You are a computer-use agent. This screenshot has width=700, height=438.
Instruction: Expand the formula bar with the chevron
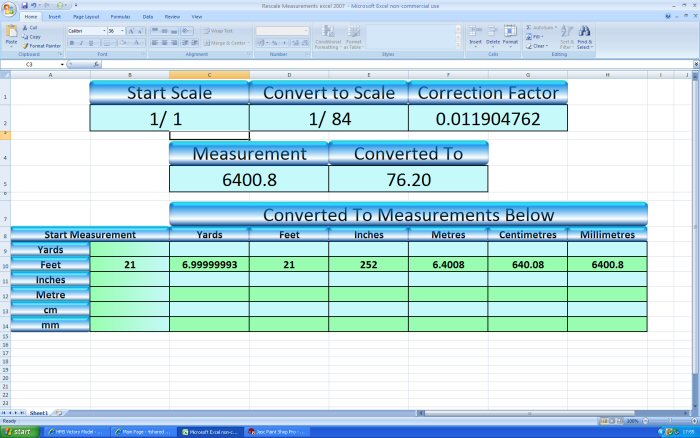pyautogui.click(x=696, y=64)
